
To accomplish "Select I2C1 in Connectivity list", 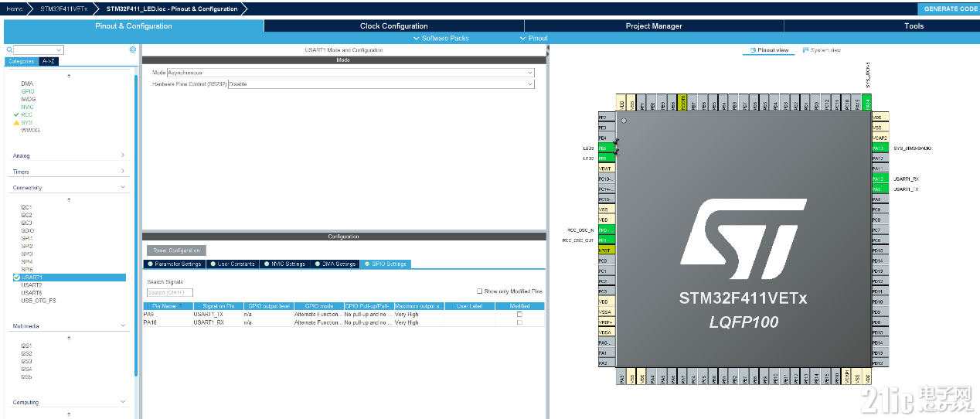I will coord(27,207).
